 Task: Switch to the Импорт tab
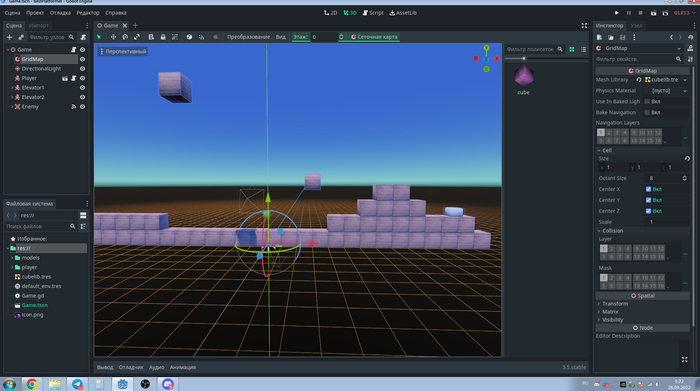(39, 25)
